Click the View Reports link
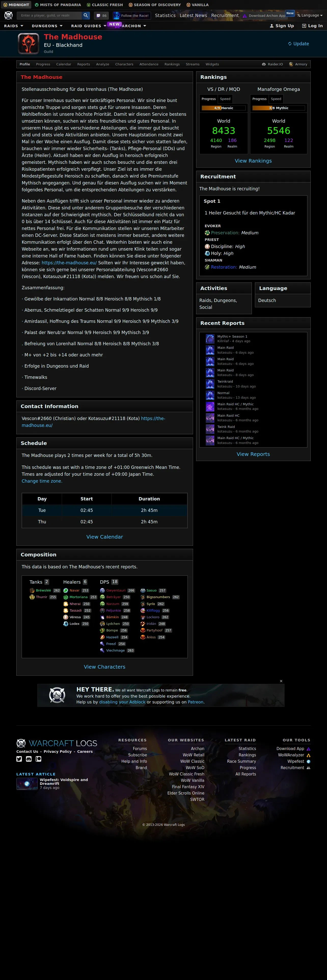 253,454
